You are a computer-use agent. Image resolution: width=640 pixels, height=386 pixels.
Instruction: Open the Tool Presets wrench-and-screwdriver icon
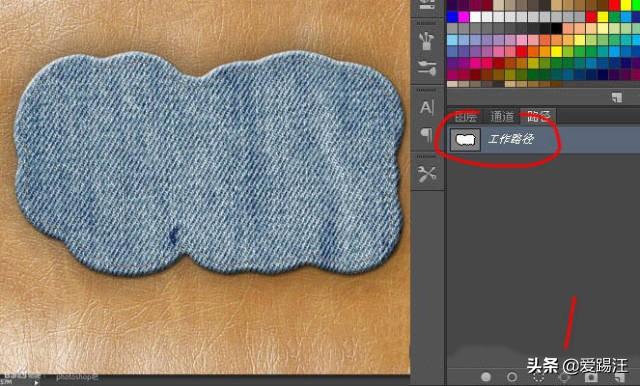[427, 174]
